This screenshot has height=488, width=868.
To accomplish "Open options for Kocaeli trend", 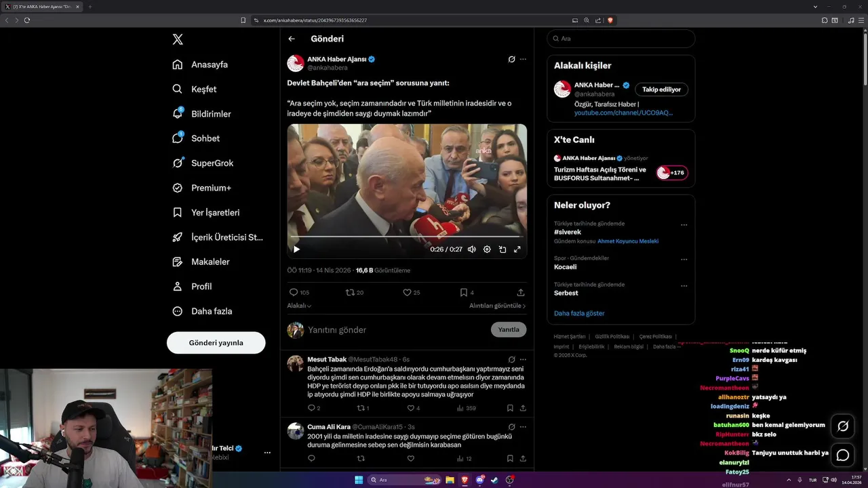I will coord(684,260).
